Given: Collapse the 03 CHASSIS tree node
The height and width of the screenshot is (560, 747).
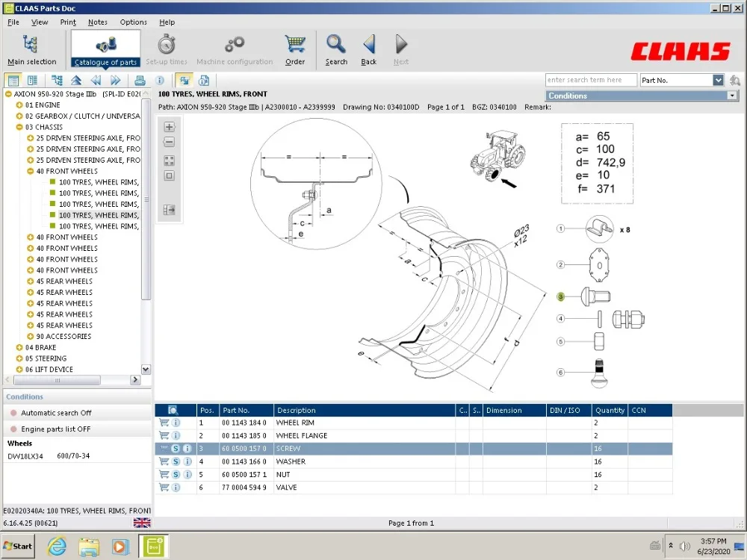Looking at the screenshot, I should click(x=19, y=127).
